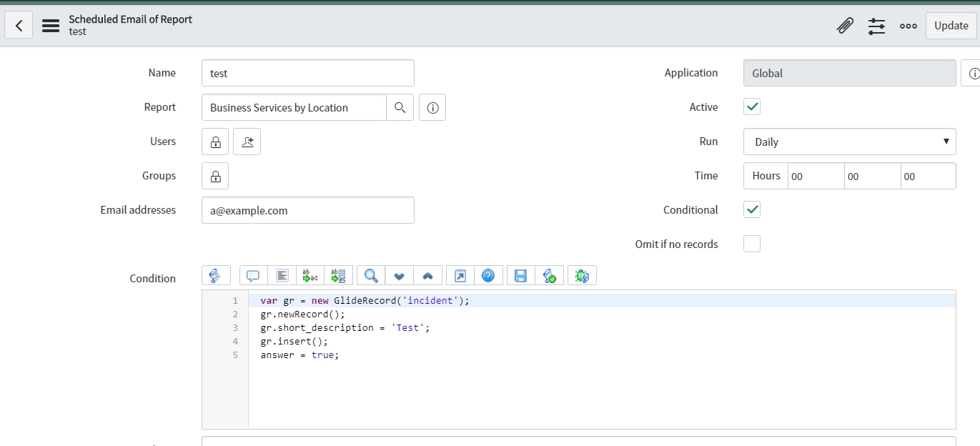Screen dimensions: 980x446
Task: Find next occurrence down arrow
Action: coord(400,275)
